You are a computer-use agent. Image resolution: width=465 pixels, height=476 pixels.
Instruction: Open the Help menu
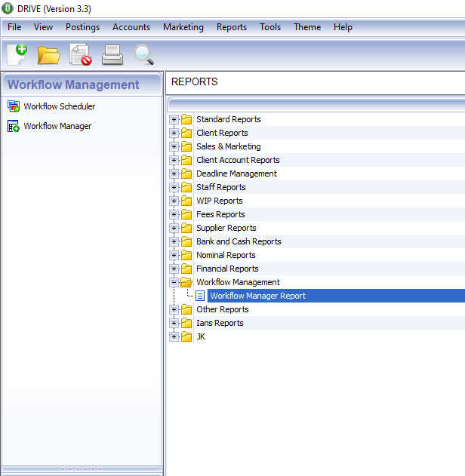343,27
